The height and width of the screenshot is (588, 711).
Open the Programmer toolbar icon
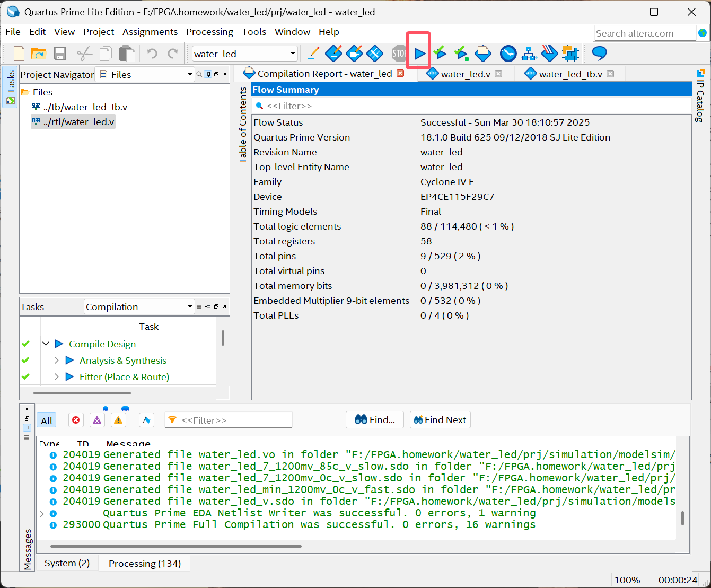point(550,53)
